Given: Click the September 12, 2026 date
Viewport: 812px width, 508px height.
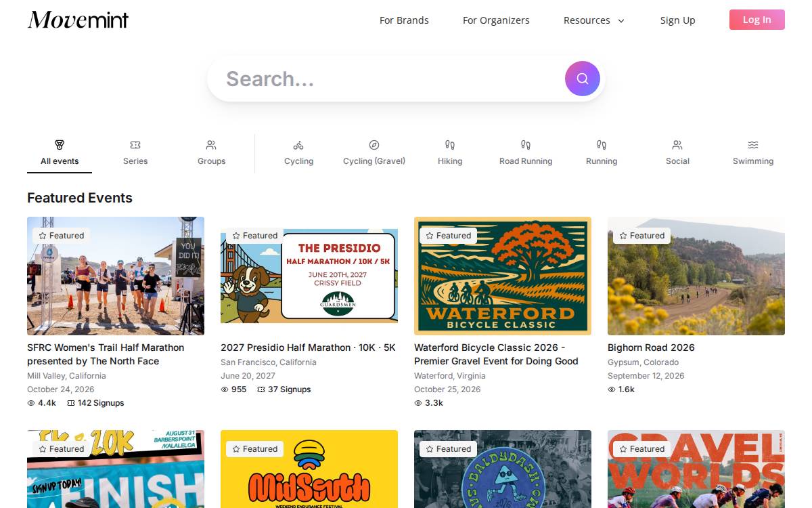Looking at the screenshot, I should 646,376.
